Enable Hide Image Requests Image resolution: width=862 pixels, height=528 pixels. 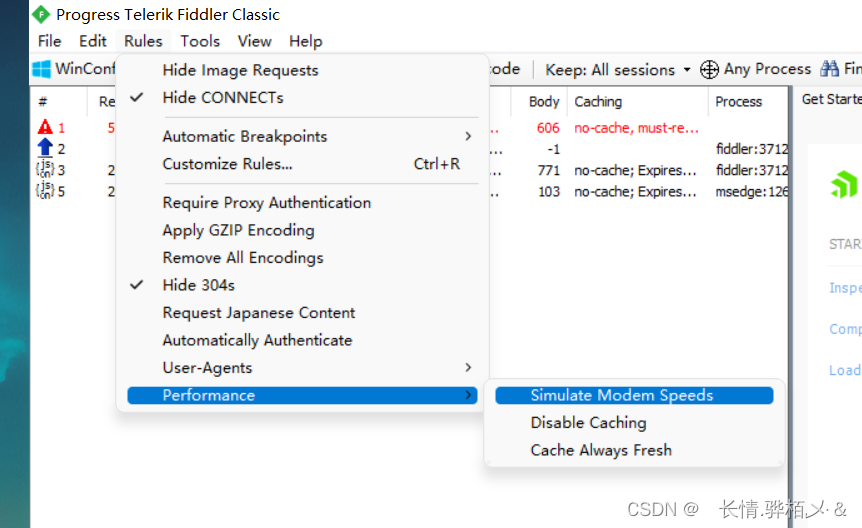pos(302,70)
